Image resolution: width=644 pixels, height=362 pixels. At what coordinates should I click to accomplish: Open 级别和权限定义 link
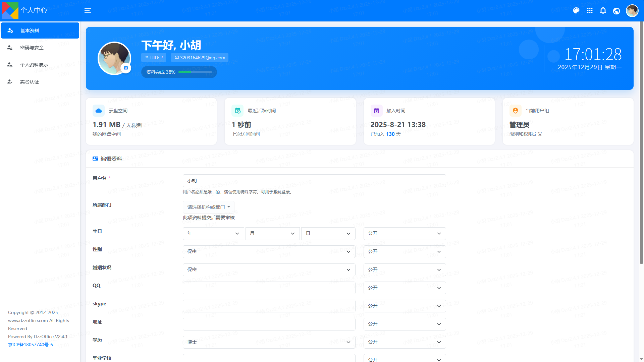pos(526,134)
